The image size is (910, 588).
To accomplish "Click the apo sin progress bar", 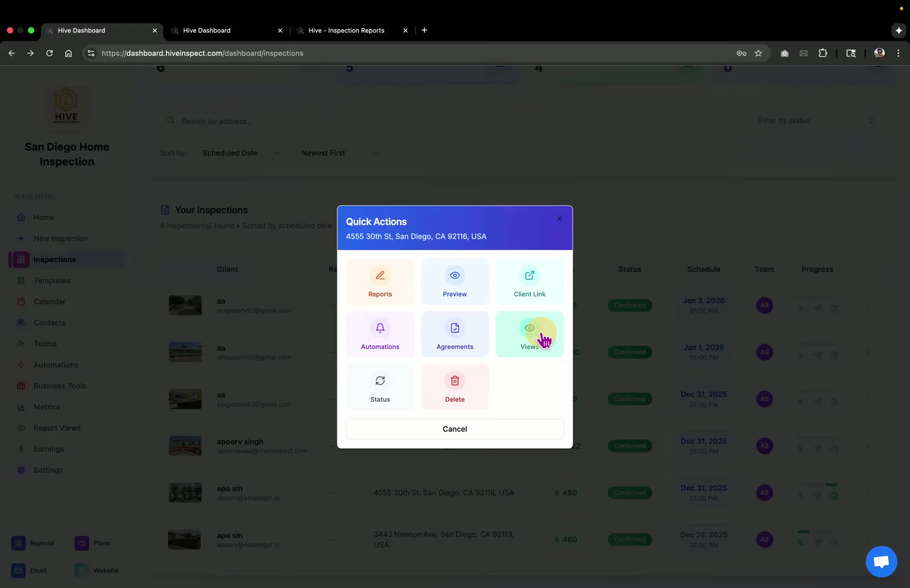I will (817, 485).
